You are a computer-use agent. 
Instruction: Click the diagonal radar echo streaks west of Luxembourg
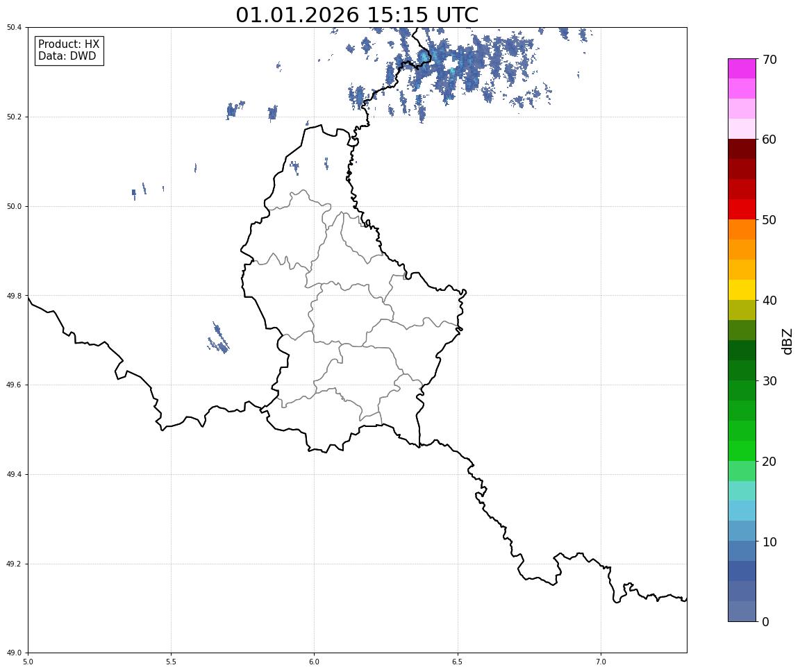tap(218, 339)
